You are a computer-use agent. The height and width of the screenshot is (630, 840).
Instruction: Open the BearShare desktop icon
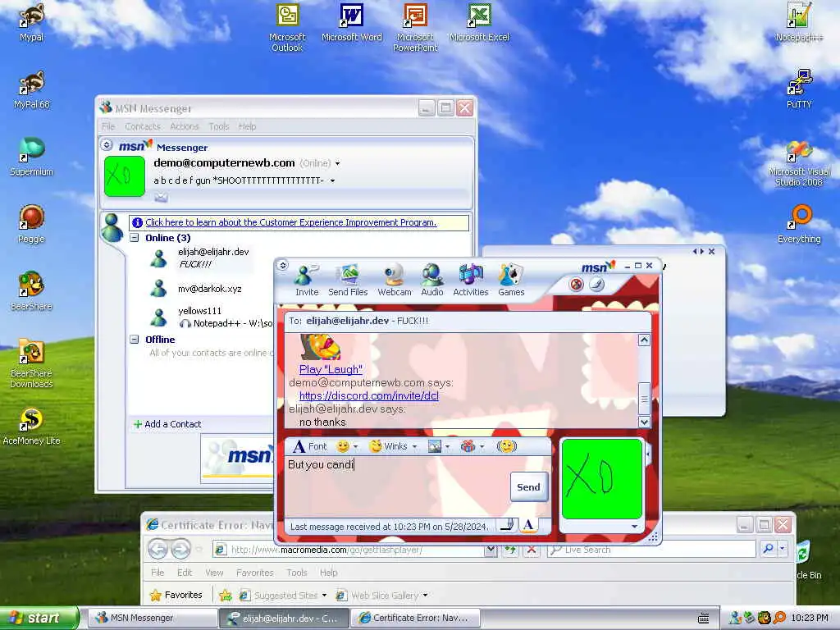(32, 291)
